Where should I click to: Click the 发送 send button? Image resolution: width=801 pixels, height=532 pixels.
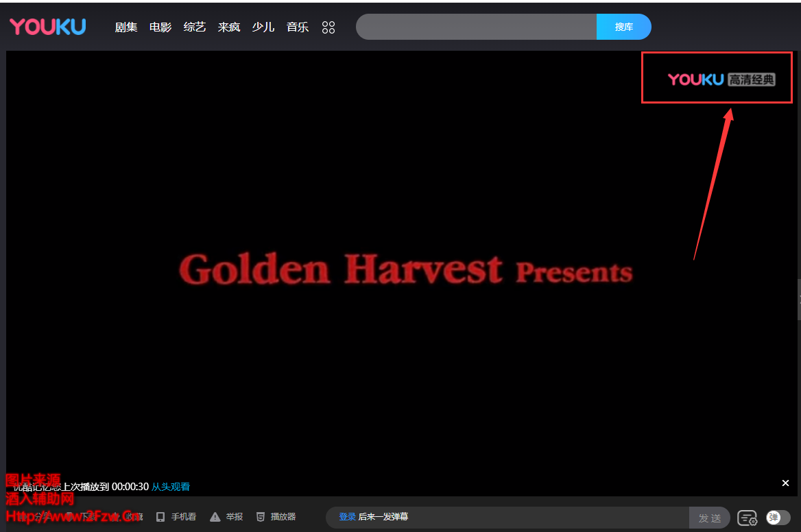710,518
